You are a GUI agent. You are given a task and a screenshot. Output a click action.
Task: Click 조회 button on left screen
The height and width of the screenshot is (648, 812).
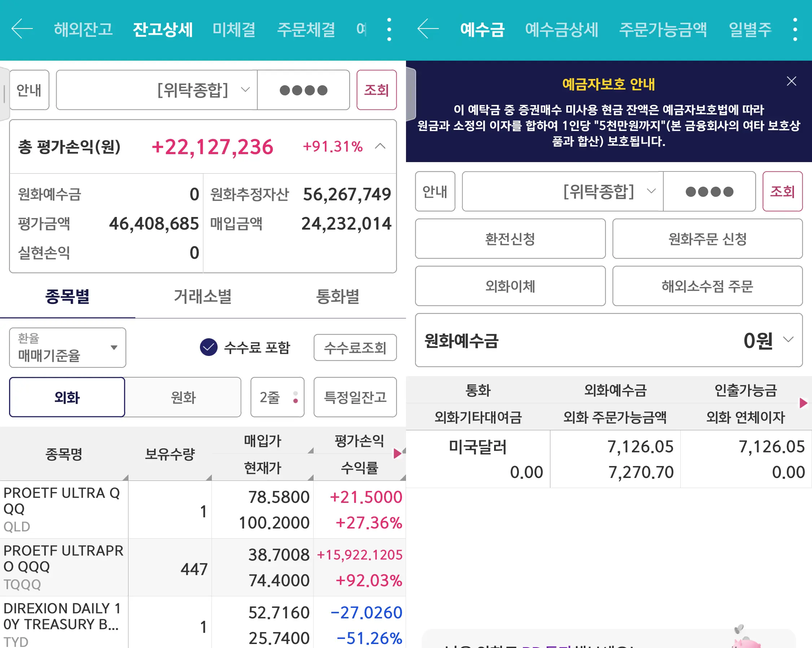tap(377, 90)
